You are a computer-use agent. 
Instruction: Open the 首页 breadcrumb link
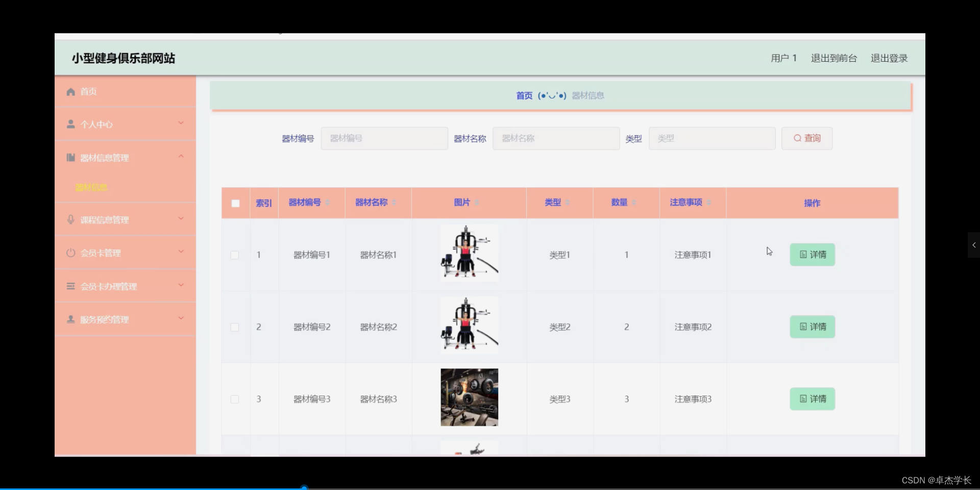[524, 95]
